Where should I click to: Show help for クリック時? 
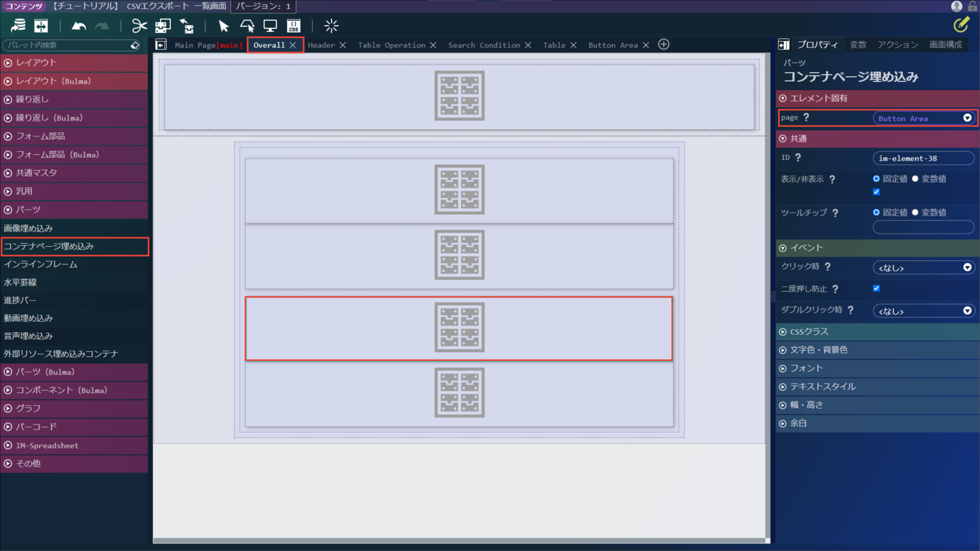tap(827, 267)
